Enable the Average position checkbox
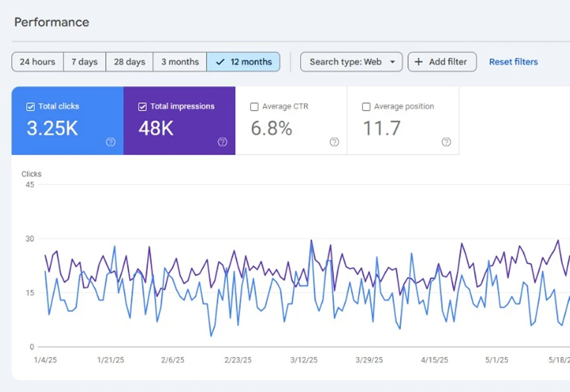570x392 pixels. 366,106
